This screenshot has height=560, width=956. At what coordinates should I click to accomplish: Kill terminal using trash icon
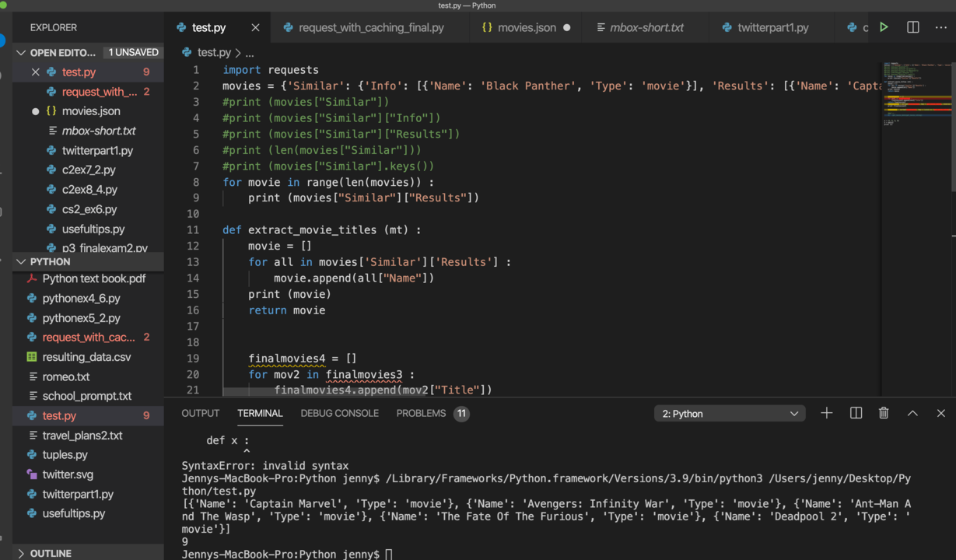884,413
